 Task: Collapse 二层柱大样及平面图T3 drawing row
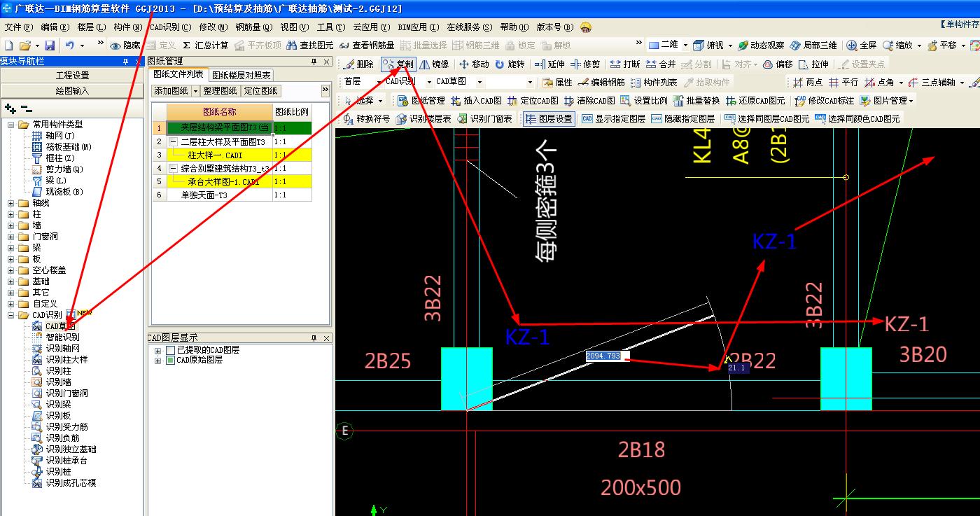pyautogui.click(x=174, y=141)
